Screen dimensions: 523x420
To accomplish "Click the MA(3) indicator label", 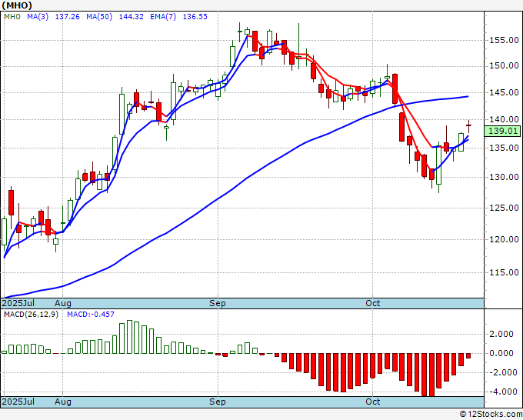I will tap(38, 17).
